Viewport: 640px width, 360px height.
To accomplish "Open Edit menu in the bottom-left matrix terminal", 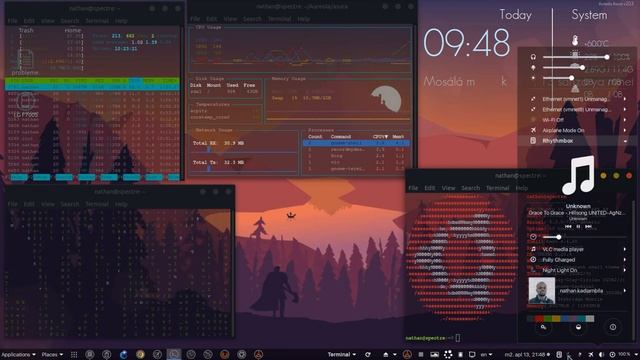I will 29,204.
